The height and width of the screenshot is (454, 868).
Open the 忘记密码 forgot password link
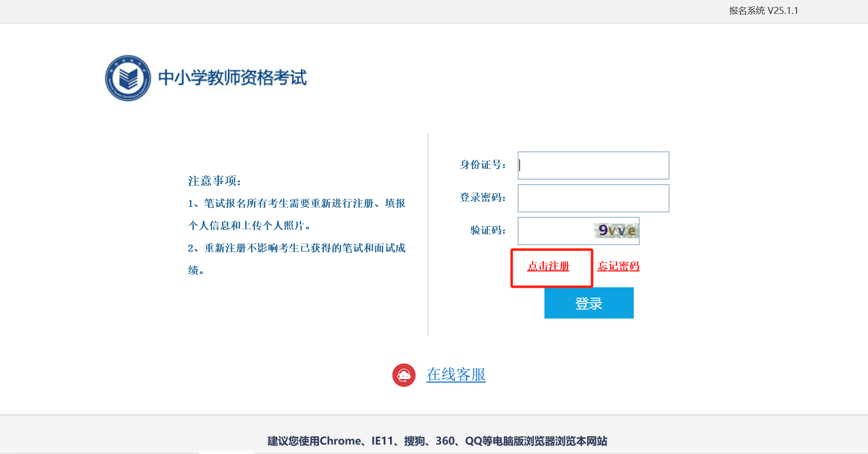tap(618, 266)
